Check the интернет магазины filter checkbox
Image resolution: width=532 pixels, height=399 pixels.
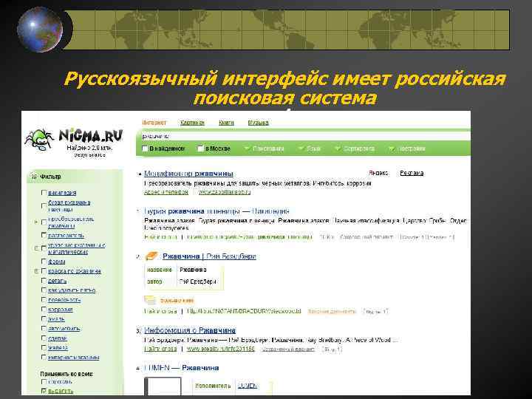(x=44, y=358)
